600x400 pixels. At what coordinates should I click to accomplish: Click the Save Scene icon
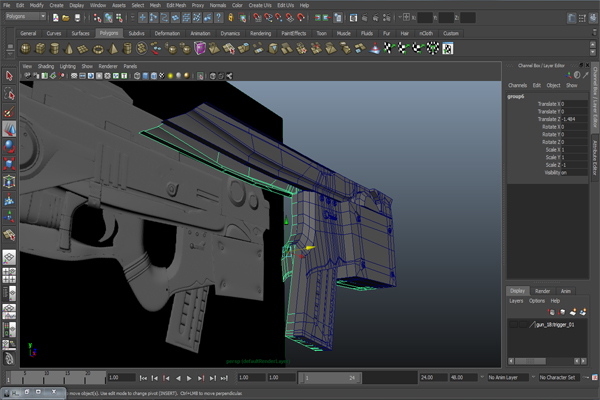pos(77,18)
